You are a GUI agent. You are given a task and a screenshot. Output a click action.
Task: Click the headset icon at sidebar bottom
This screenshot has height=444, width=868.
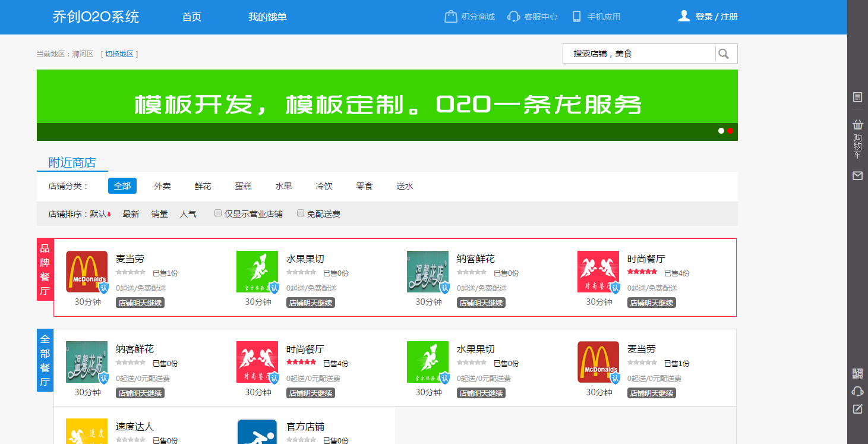point(857,391)
